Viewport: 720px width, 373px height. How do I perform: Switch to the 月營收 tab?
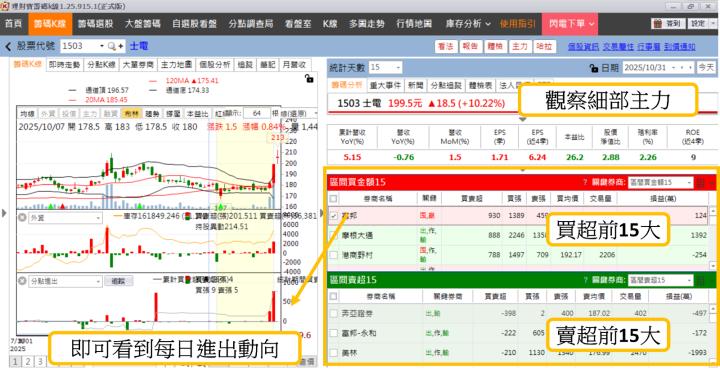(x=294, y=65)
